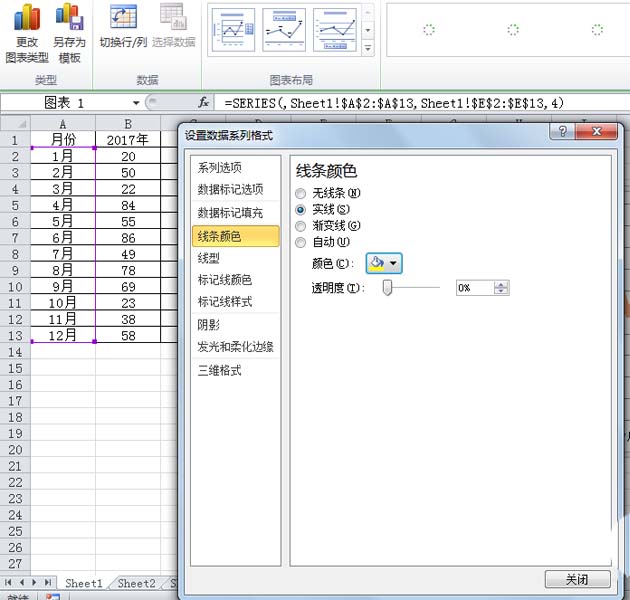Open the Line Style (线型) category
Image resolution: width=630 pixels, height=600 pixels.
(x=208, y=258)
